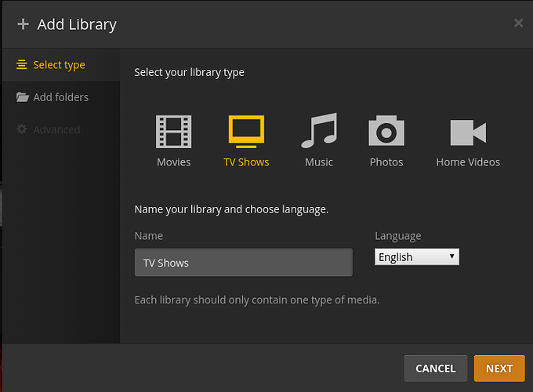The width and height of the screenshot is (533, 392).
Task: Click the Select type list icon
Action: [22, 65]
